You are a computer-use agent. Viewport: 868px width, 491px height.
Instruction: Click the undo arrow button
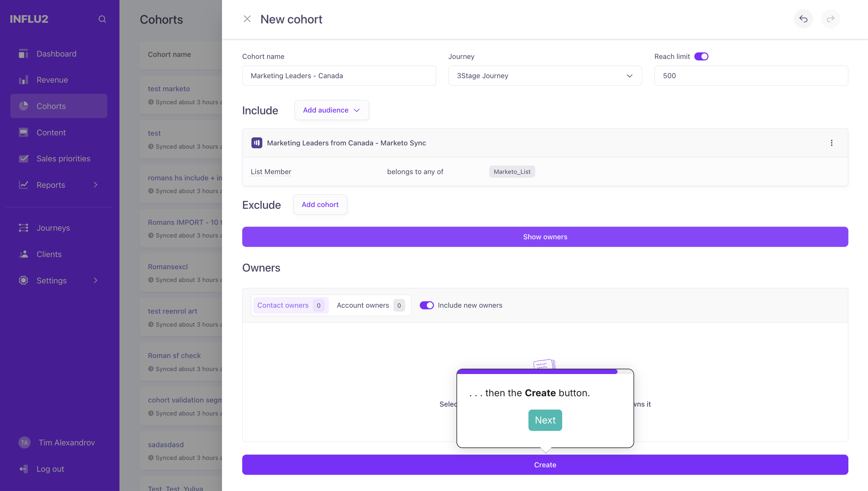coord(803,19)
